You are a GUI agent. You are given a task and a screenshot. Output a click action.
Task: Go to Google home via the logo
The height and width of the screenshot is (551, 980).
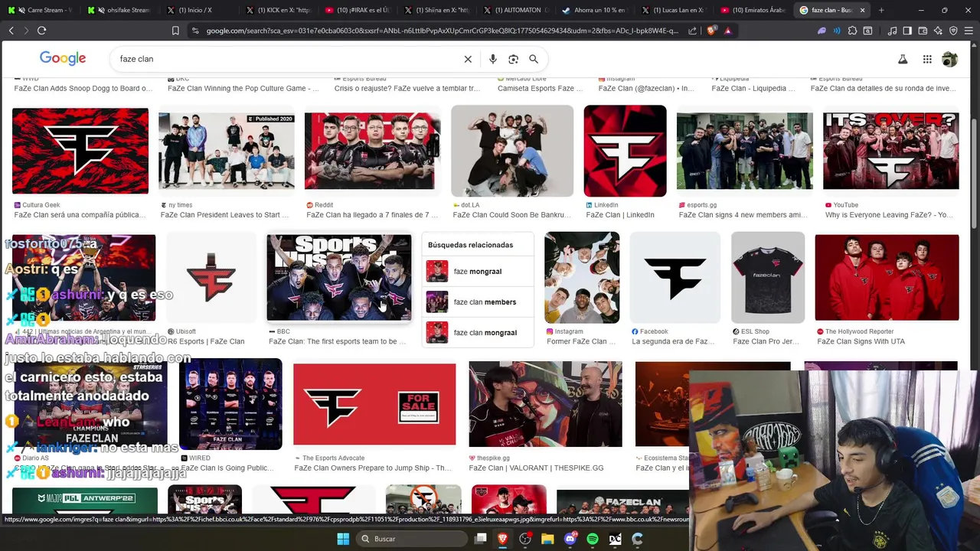tap(63, 58)
